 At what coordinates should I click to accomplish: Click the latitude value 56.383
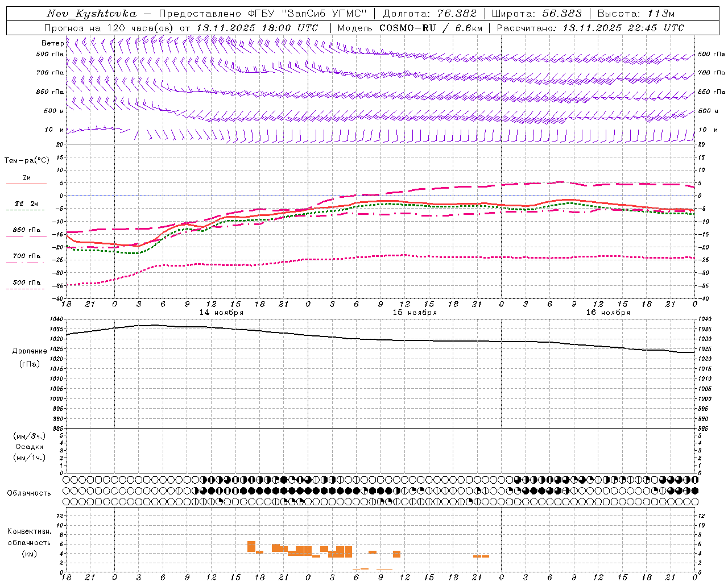(561, 14)
